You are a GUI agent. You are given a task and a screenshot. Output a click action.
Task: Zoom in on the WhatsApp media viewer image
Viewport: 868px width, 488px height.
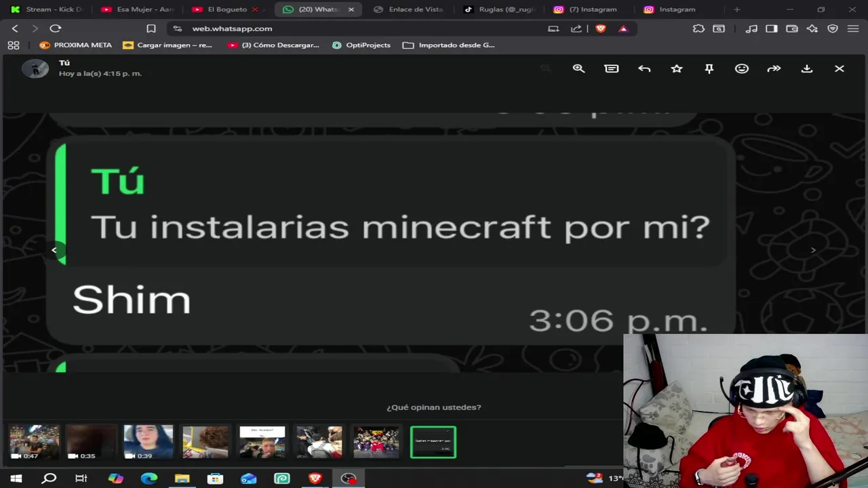point(578,68)
